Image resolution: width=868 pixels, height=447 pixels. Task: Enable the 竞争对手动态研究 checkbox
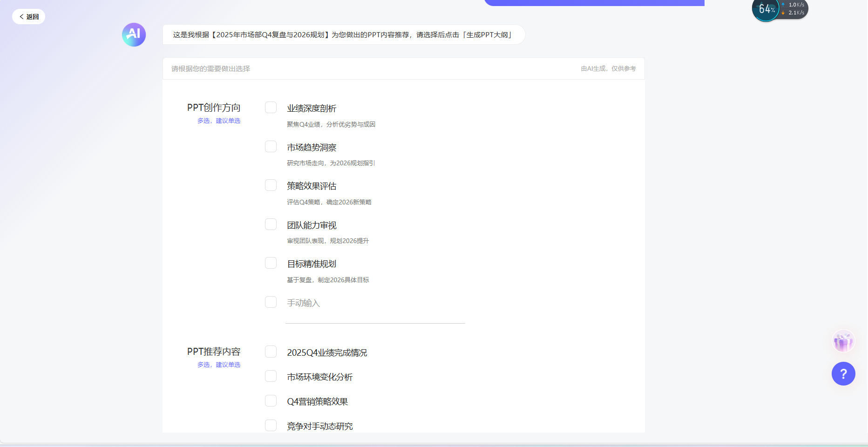point(271,426)
